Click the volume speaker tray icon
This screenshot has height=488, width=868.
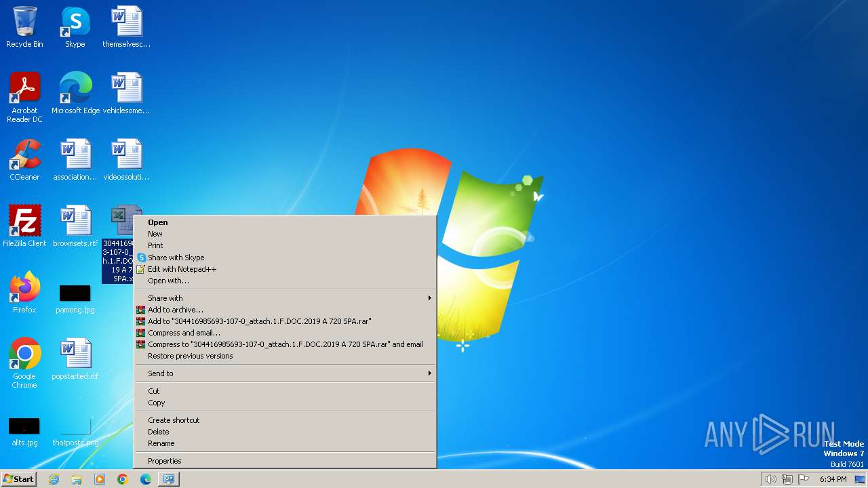point(770,479)
